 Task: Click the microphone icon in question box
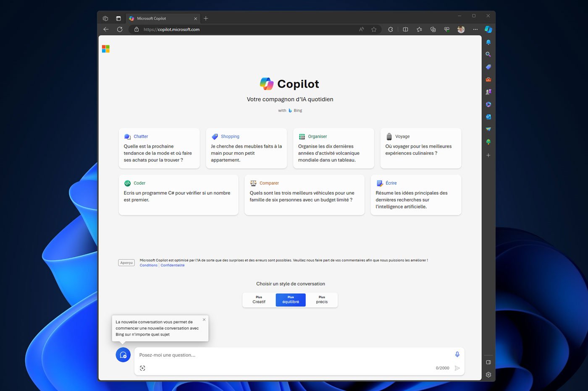pos(457,355)
